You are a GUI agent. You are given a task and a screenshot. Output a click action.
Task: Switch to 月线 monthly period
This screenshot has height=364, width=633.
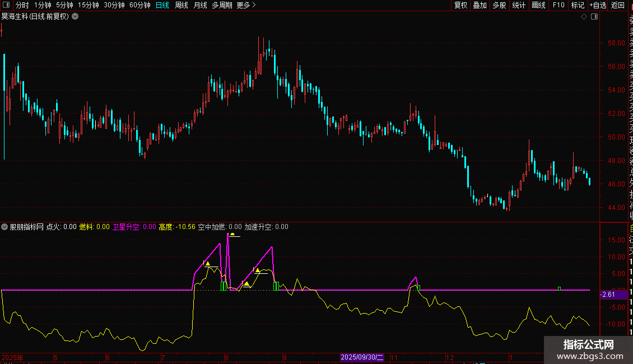200,5
